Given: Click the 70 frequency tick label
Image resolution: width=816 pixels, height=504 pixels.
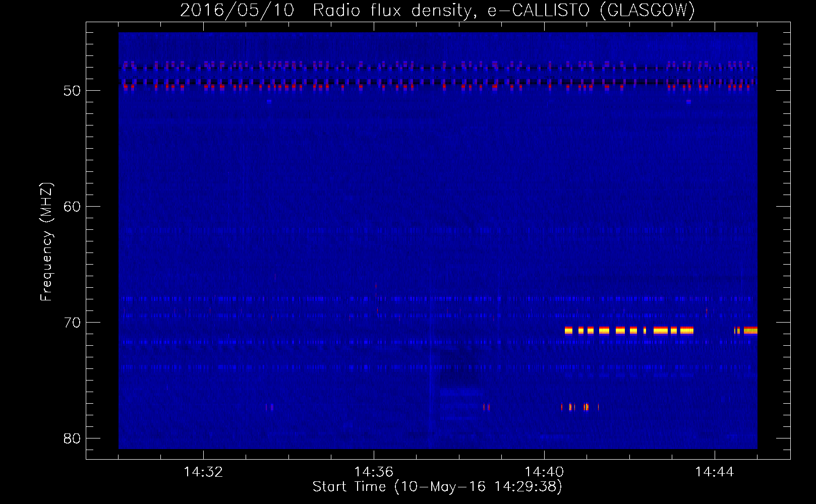Looking at the screenshot, I should pyautogui.click(x=72, y=323).
